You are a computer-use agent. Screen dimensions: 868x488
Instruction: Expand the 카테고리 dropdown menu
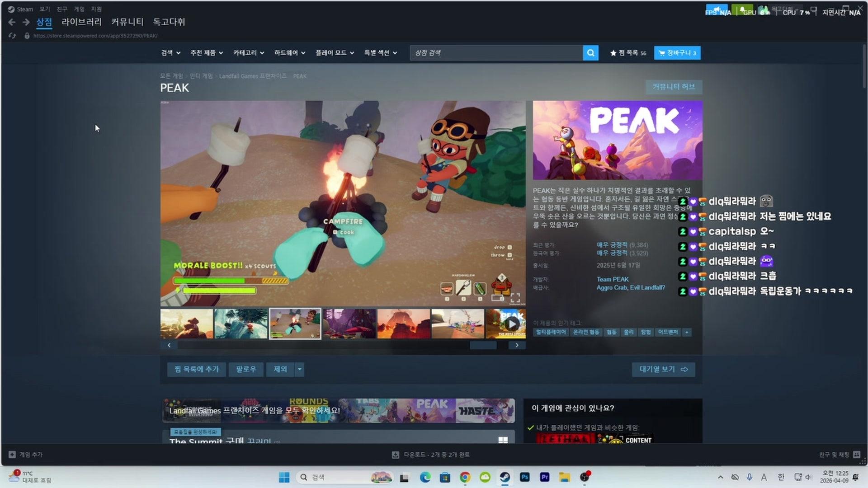point(248,53)
